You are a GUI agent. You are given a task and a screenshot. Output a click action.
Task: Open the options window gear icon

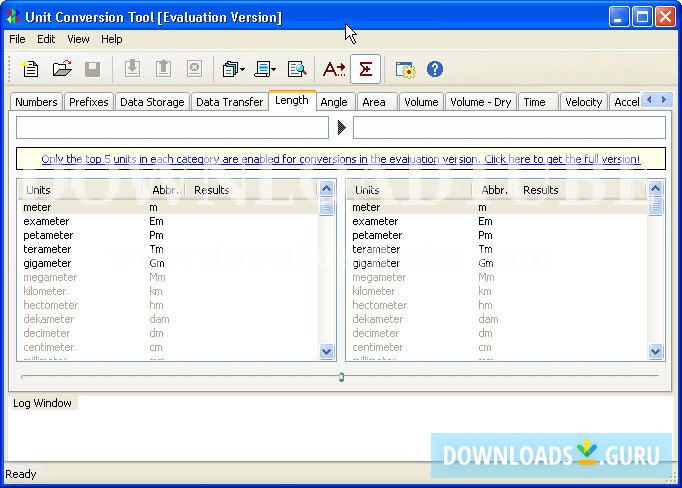coord(405,70)
